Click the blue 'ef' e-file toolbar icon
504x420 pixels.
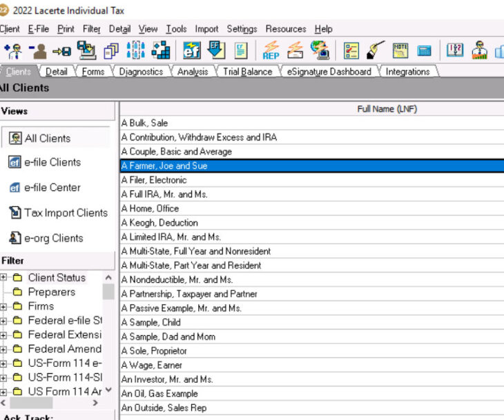(191, 50)
